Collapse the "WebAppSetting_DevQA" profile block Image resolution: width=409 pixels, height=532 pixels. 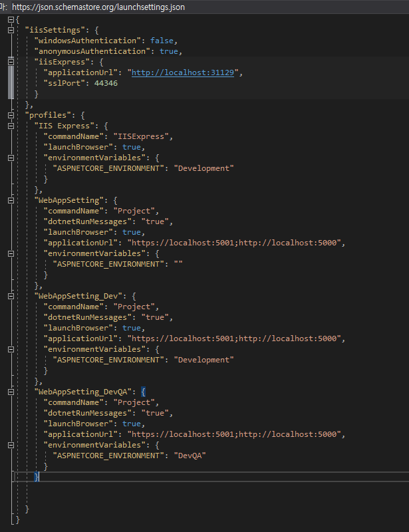pyautogui.click(x=11, y=392)
